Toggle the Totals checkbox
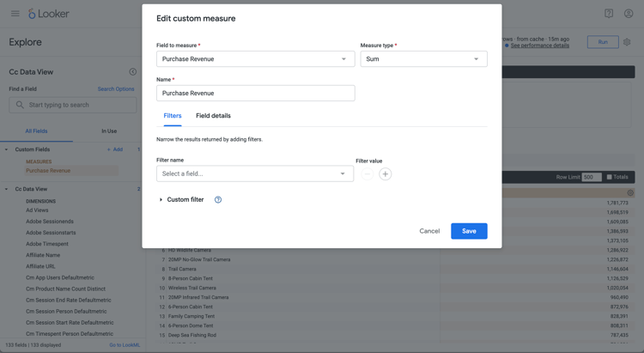 (610, 177)
